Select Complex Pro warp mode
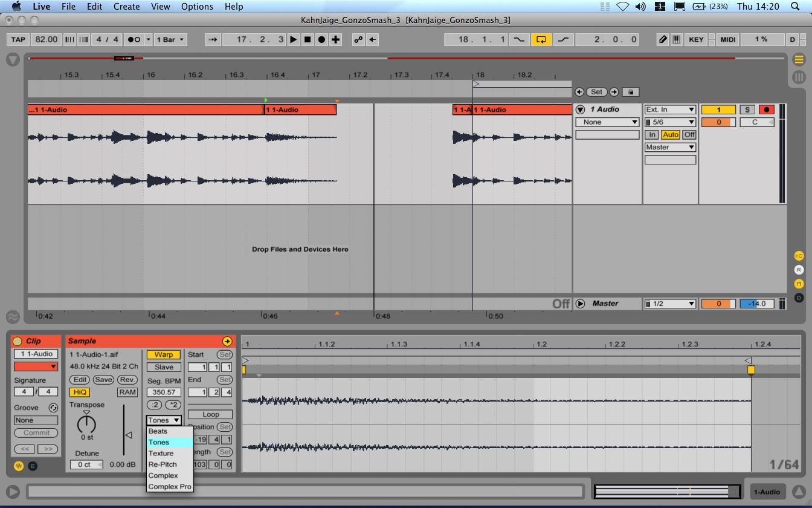The height and width of the screenshot is (508, 812). (170, 486)
